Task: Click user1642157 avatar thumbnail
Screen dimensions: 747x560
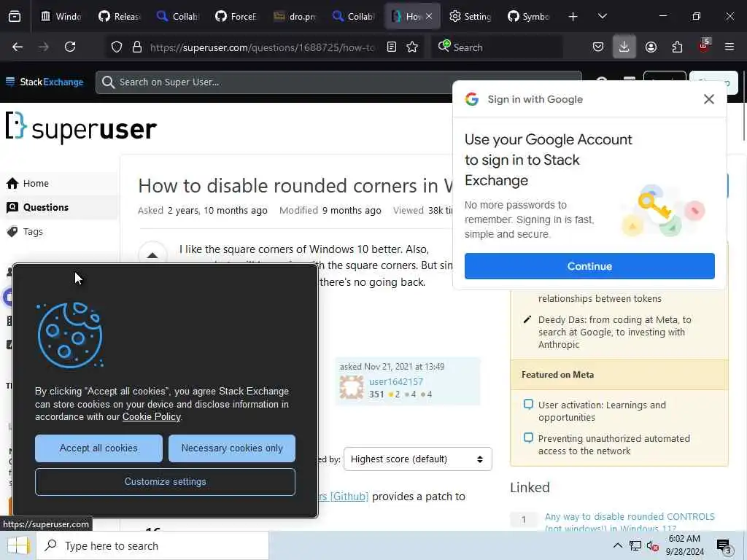Action: 352,386
